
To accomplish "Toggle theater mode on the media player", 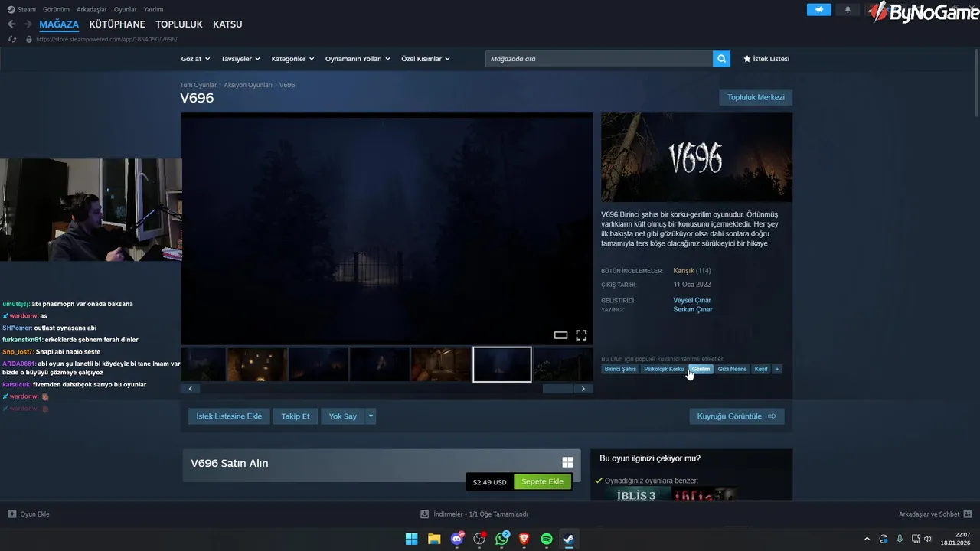I will [560, 335].
